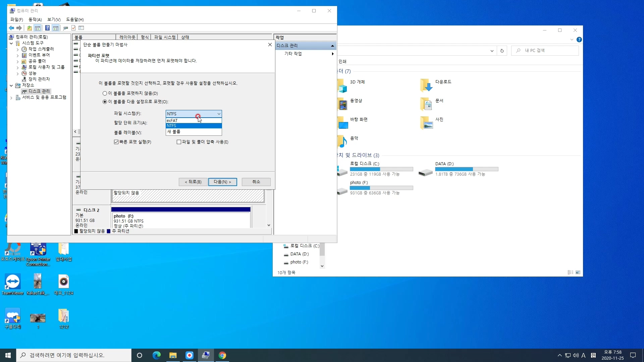Expand the 작업 스케줄러 tree node
644x362 pixels.
coord(17,49)
